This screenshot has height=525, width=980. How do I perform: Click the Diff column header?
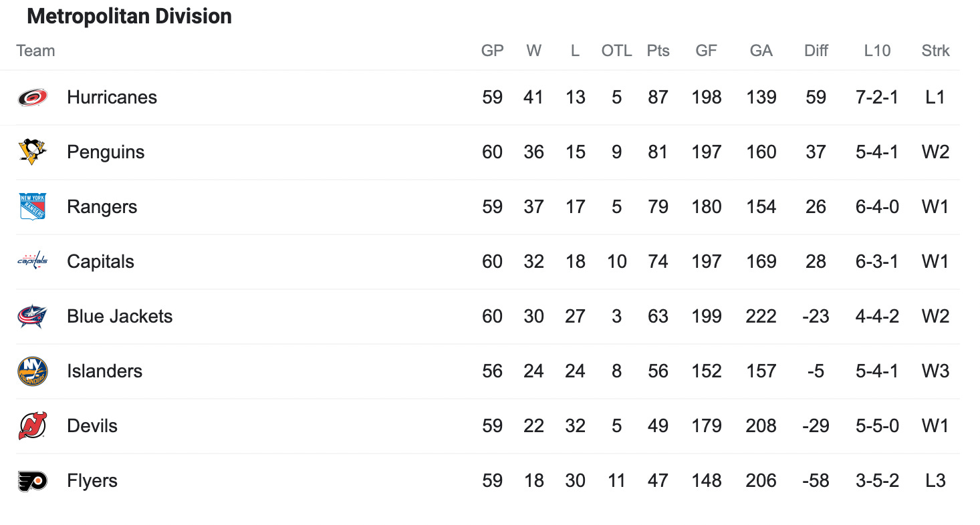pos(816,51)
